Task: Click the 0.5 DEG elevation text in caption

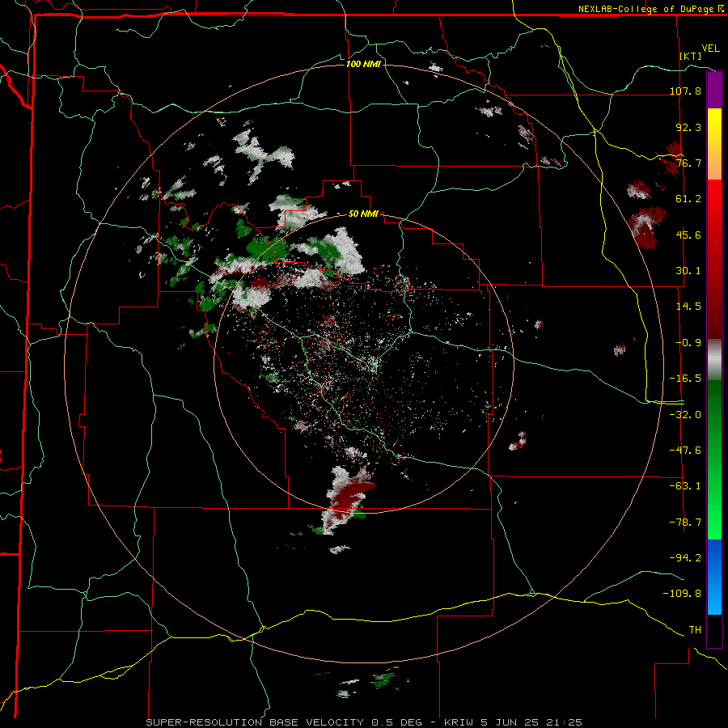Action: click(397, 722)
